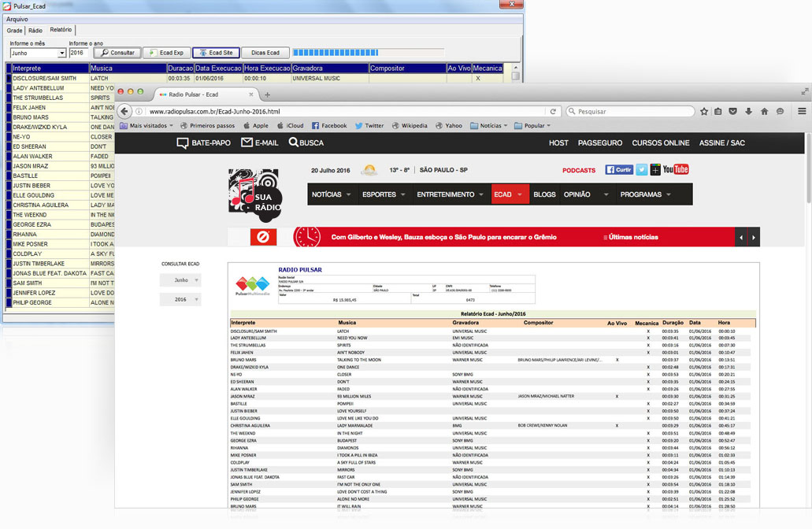Select the COLDPLAY row in Pulsar_Ecad grid
Image resolution: width=812 pixels, height=529 pixels.
click(x=60, y=253)
